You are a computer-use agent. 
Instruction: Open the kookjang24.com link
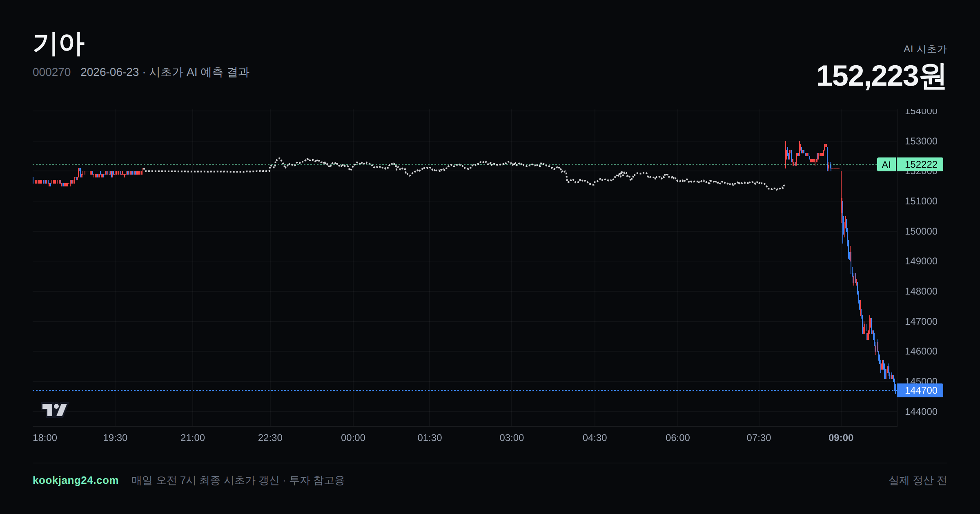pos(76,480)
